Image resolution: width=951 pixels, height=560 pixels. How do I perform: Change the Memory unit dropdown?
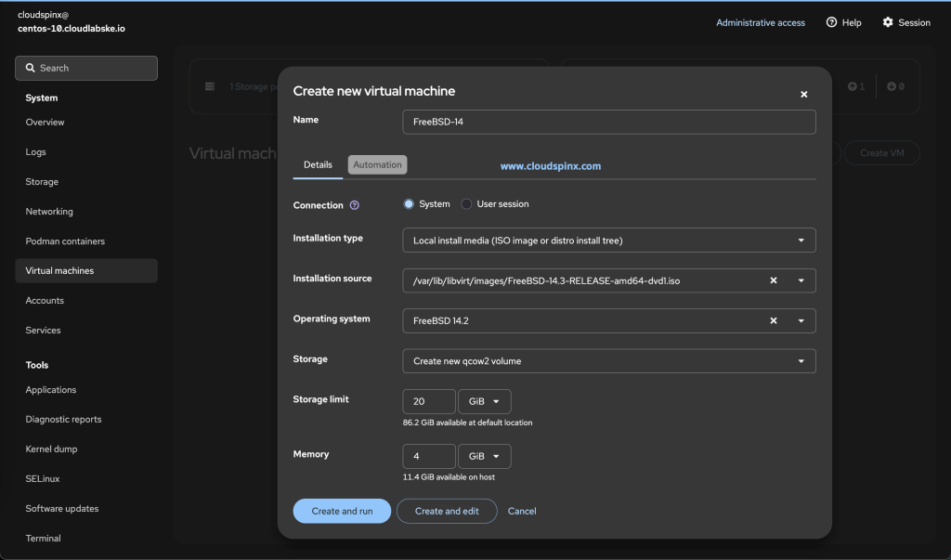pos(484,456)
